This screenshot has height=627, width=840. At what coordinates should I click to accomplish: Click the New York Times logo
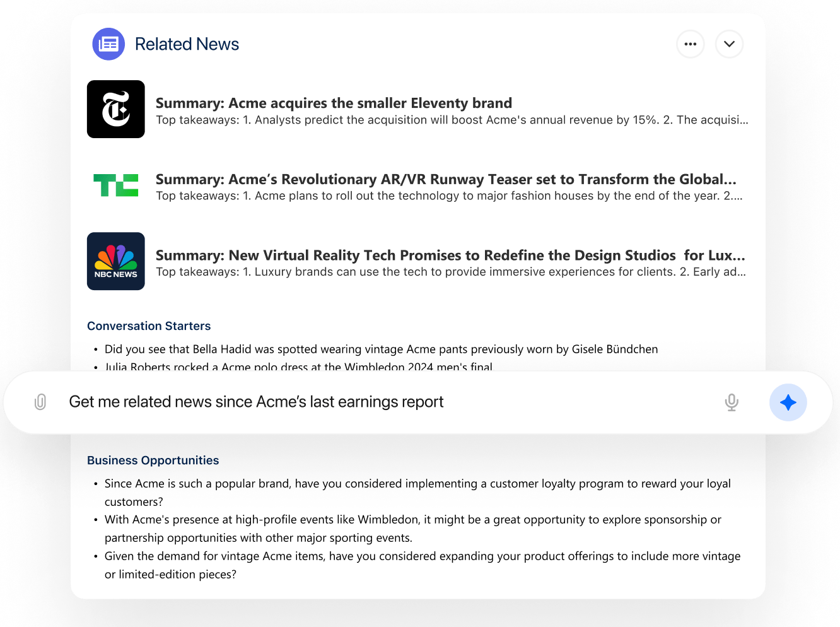[x=116, y=109]
